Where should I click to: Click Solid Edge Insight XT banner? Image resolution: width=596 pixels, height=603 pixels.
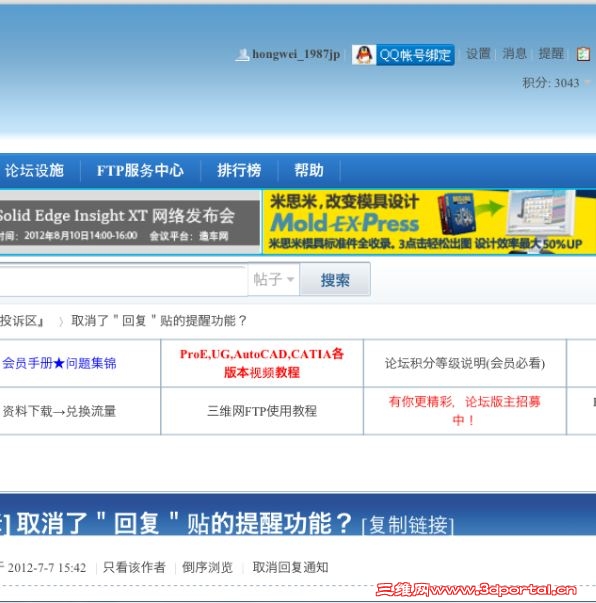pyautogui.click(x=130, y=223)
